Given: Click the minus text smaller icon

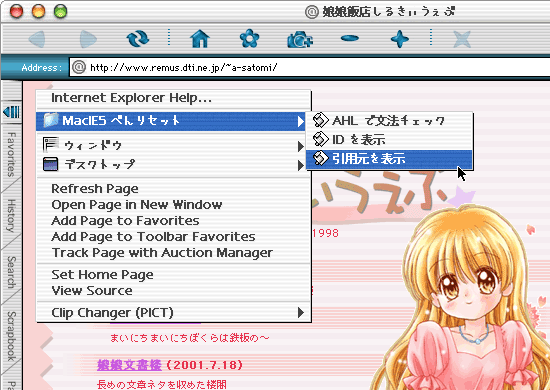Looking at the screenshot, I should tap(350, 38).
